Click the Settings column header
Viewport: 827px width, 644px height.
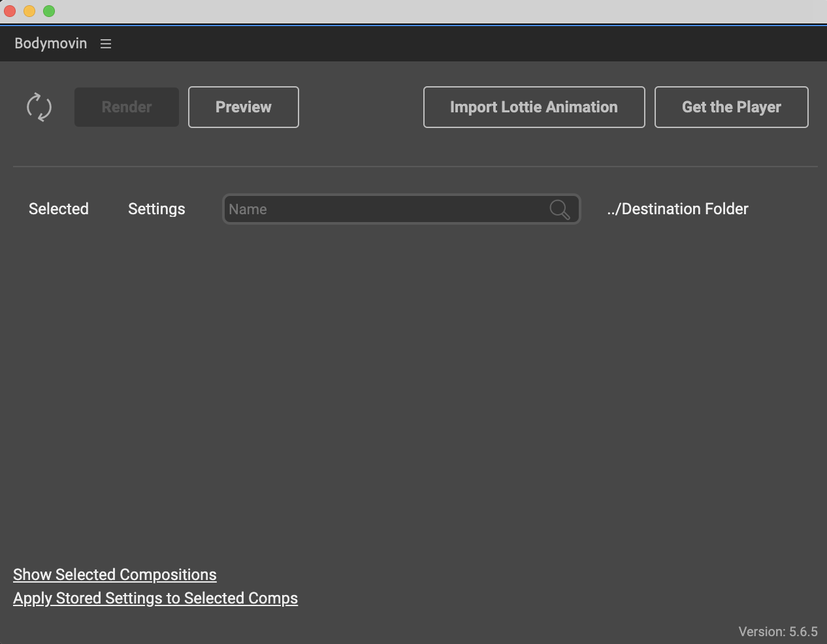[157, 209]
